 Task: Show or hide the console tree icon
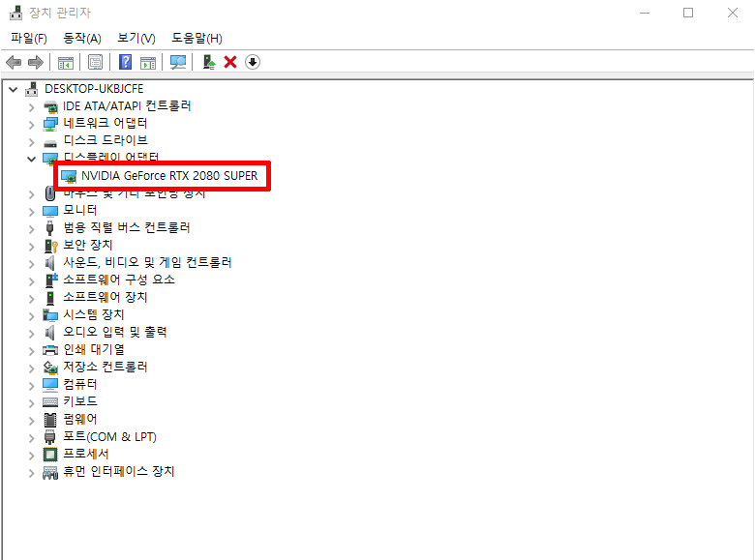(66, 63)
